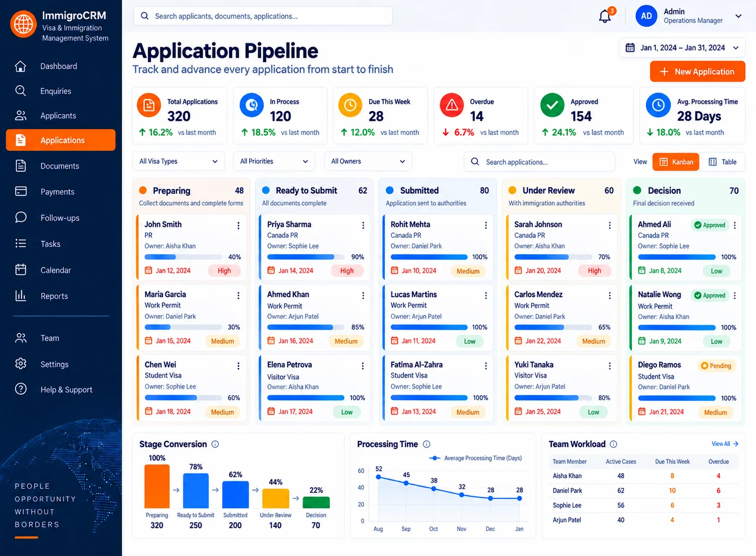Open options menu for Maria Garcia card
Screen dimensions: 756x556
[238, 296]
